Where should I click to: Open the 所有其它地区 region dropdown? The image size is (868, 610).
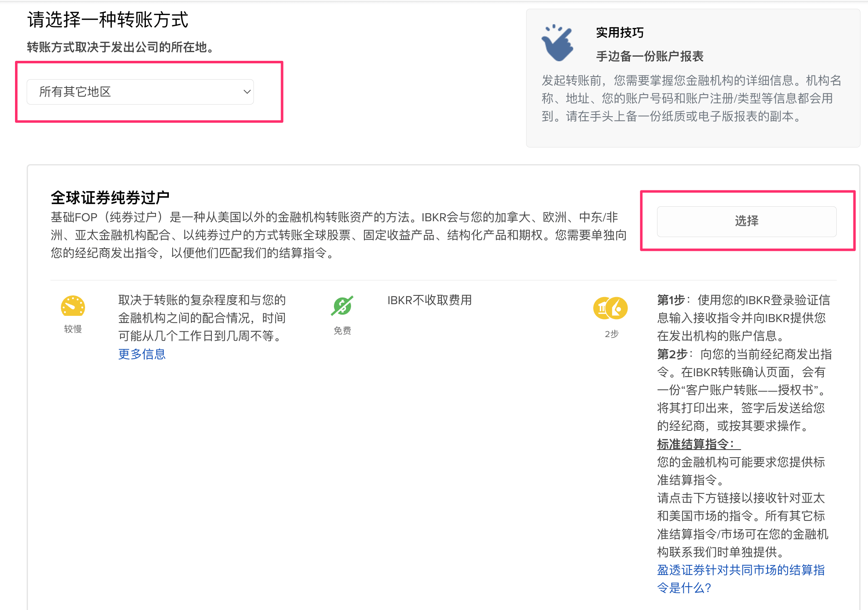(x=140, y=92)
